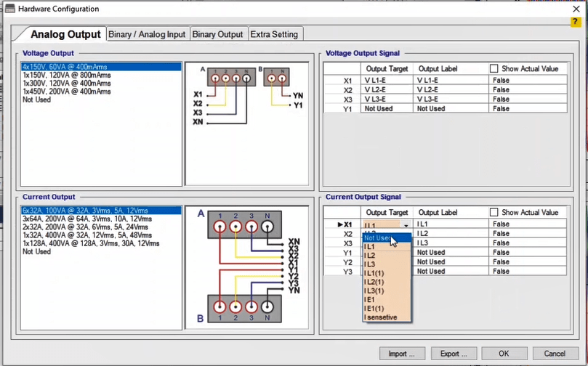The width and height of the screenshot is (588, 366).
Task: Select 'I E1' in the output target list
Action: click(x=371, y=299)
